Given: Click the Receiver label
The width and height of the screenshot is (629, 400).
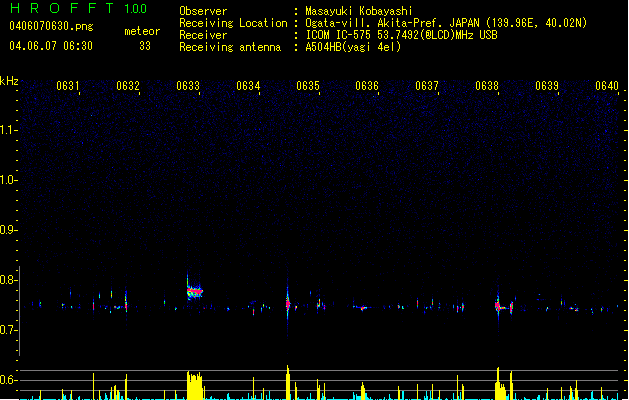Looking at the screenshot, I should [x=203, y=35].
